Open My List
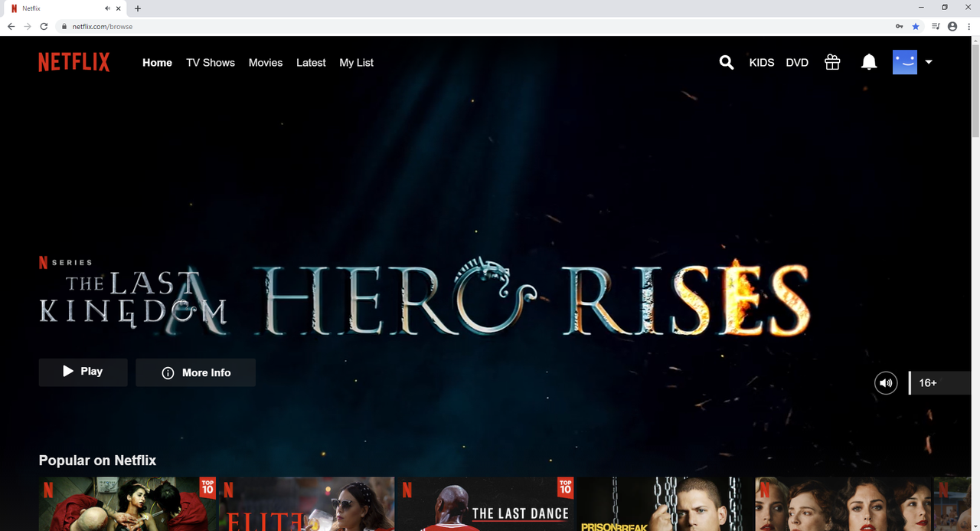 coord(357,63)
